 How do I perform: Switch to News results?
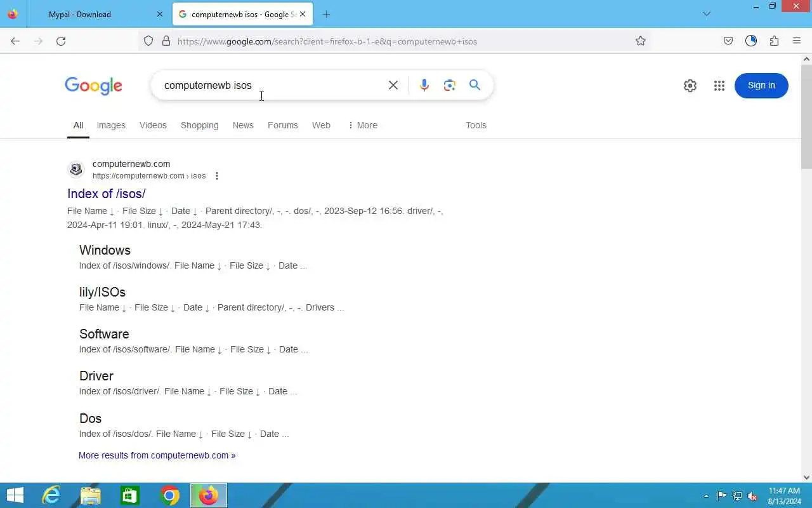point(243,125)
